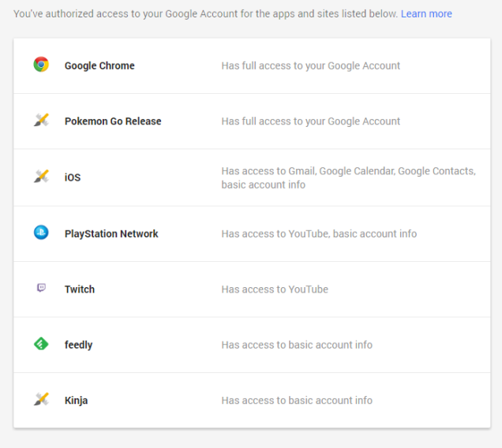502x448 pixels.
Task: Expand the iOS app entry name
Action: 73,177
